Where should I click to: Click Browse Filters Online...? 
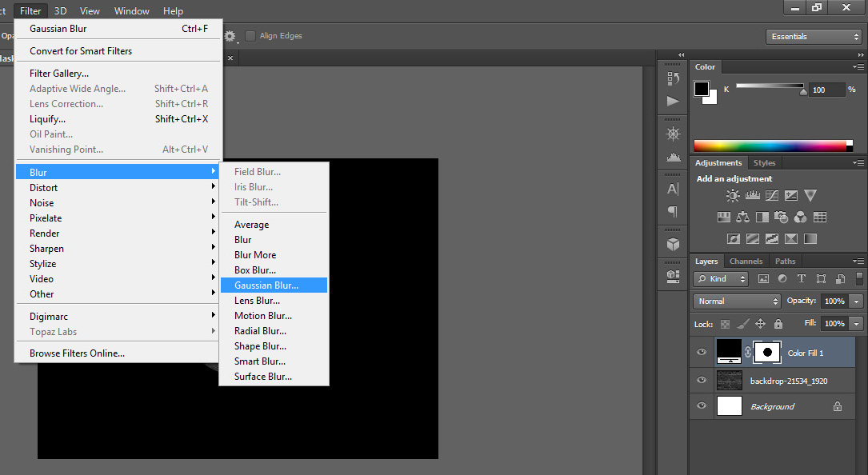[77, 353]
